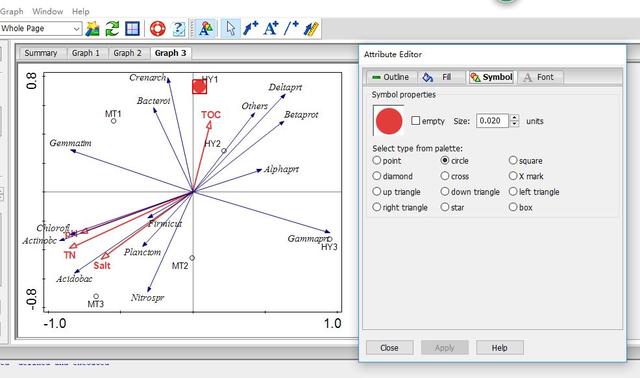Increase symbol size with up stepper arrow
The height and width of the screenshot is (378, 640).
tap(514, 118)
